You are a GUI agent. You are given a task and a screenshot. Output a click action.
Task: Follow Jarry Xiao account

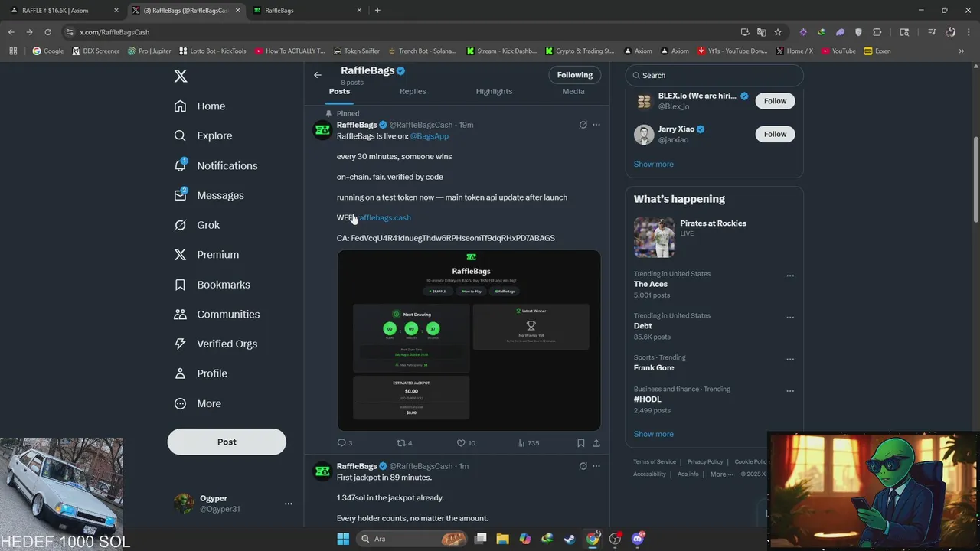pos(775,134)
